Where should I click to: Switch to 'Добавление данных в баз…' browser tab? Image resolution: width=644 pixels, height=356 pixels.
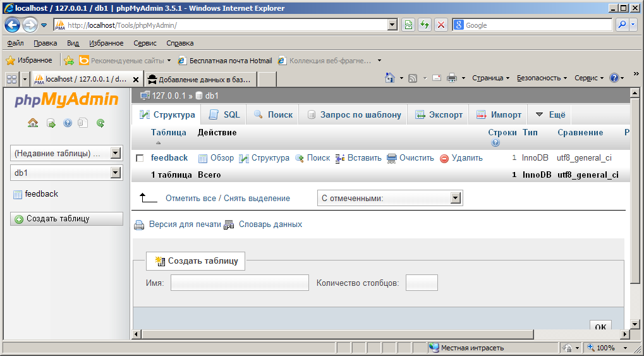point(200,79)
